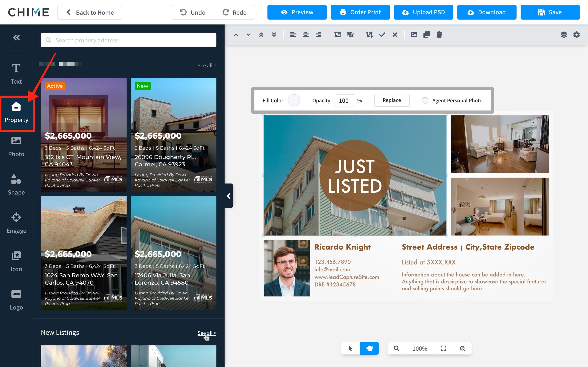Switch to the pointer select tool

(x=350, y=348)
